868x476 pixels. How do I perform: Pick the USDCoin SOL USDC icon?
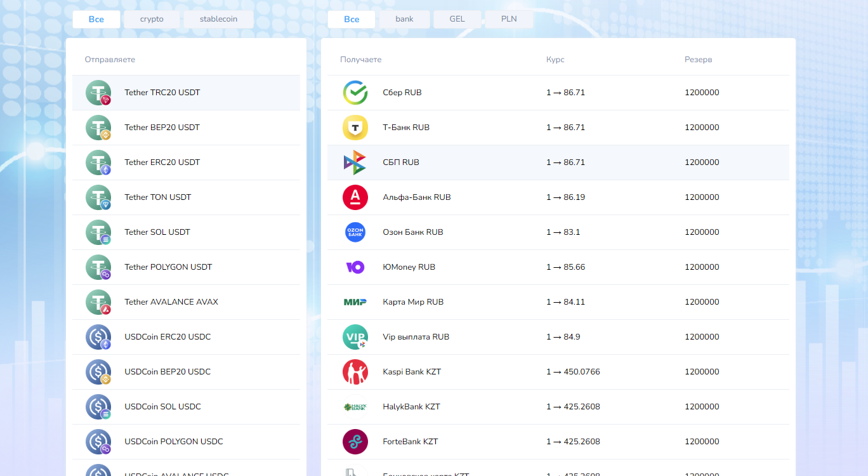[98, 407]
